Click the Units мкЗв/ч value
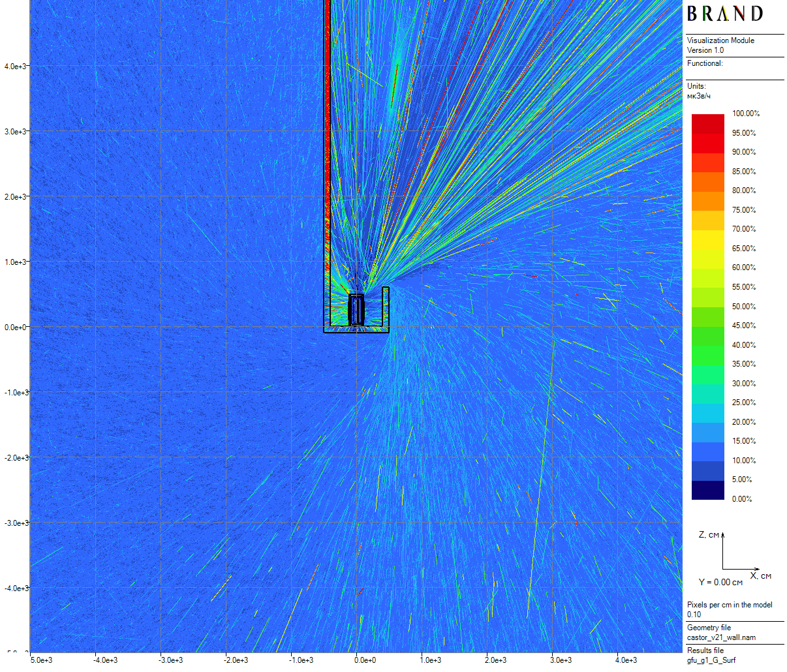The image size is (787, 672). click(699, 96)
